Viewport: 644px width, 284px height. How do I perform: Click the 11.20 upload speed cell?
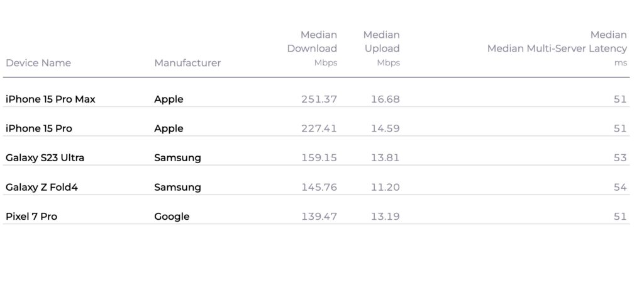click(386, 188)
